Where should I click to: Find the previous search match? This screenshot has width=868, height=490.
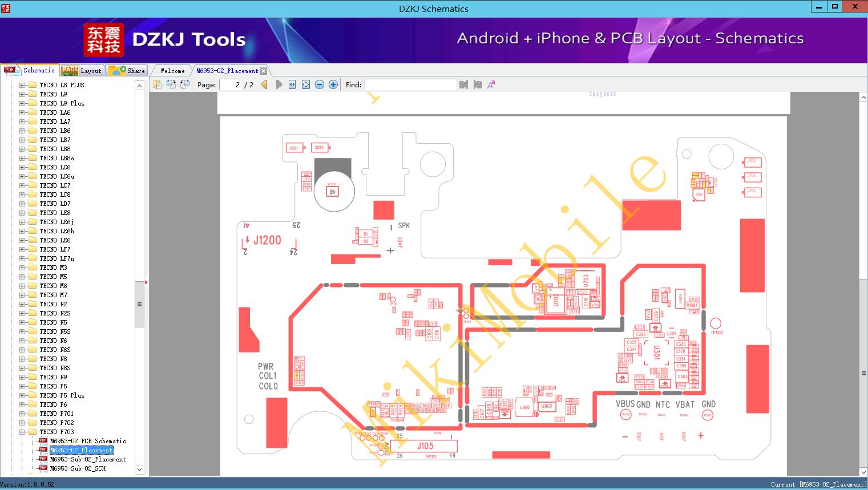(463, 84)
